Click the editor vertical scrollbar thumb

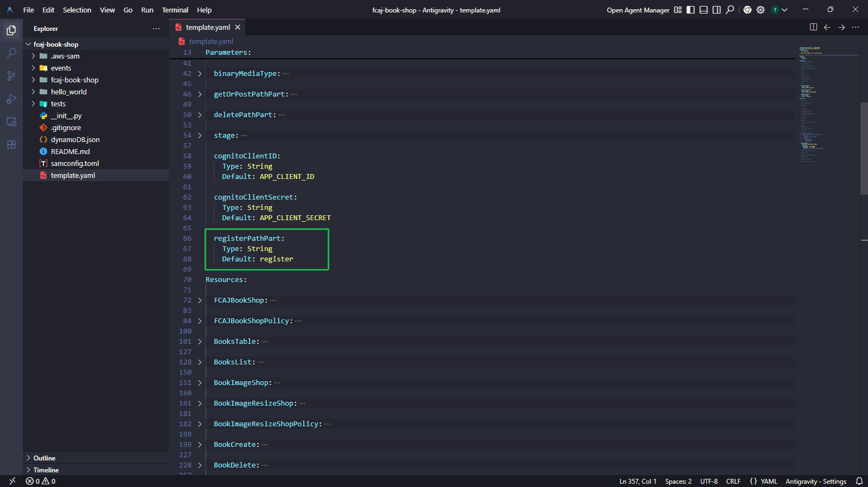864,148
